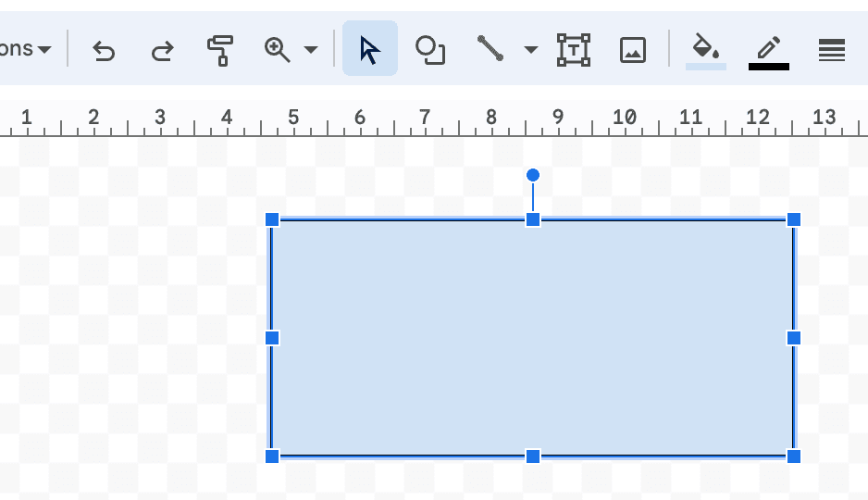
Task: Activate the Paint format roller tool
Action: pyautogui.click(x=220, y=50)
